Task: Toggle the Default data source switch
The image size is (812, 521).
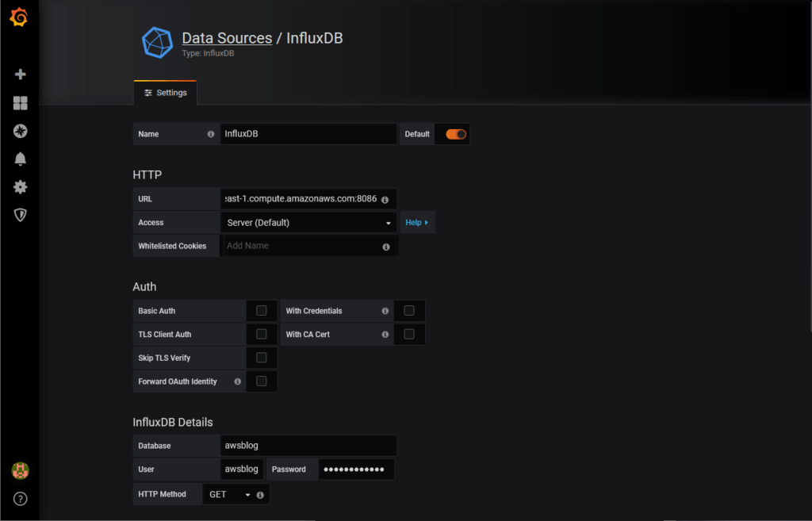Action: click(456, 134)
